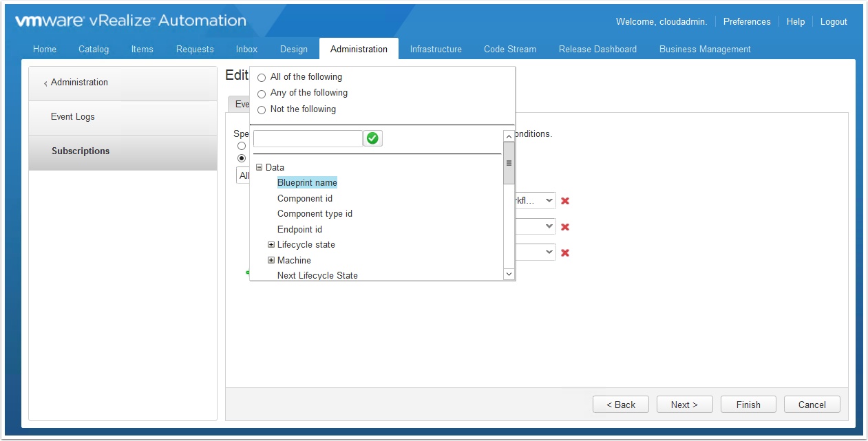The width and height of the screenshot is (868, 441).
Task: Choose 'Component type id' in the tree
Action: pos(315,214)
